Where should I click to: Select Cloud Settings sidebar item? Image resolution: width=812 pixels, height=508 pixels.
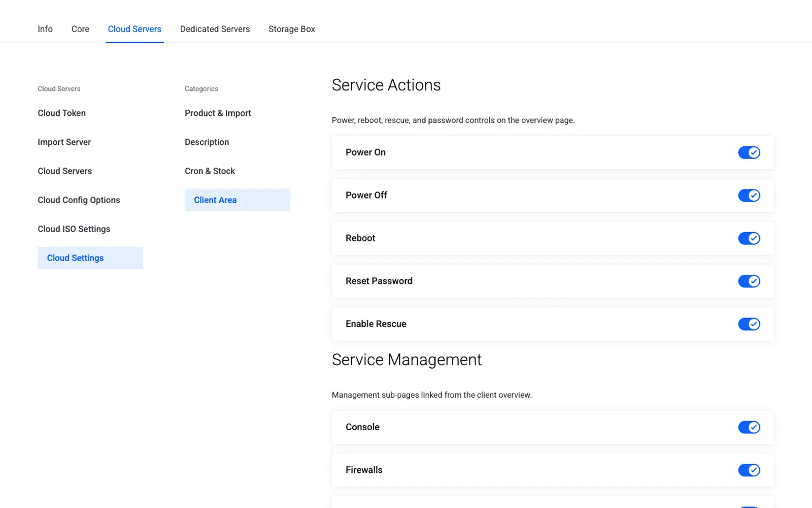point(90,258)
